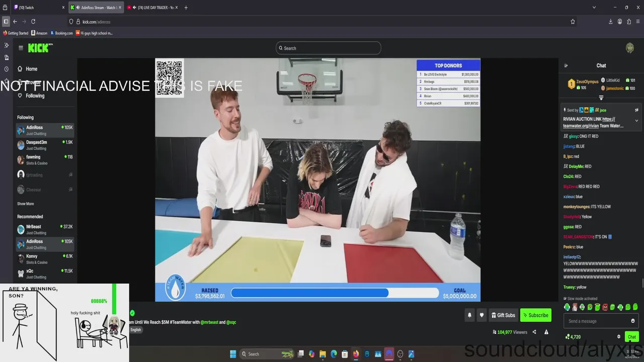
Task: Open the Amazon bookmark
Action: point(39,33)
